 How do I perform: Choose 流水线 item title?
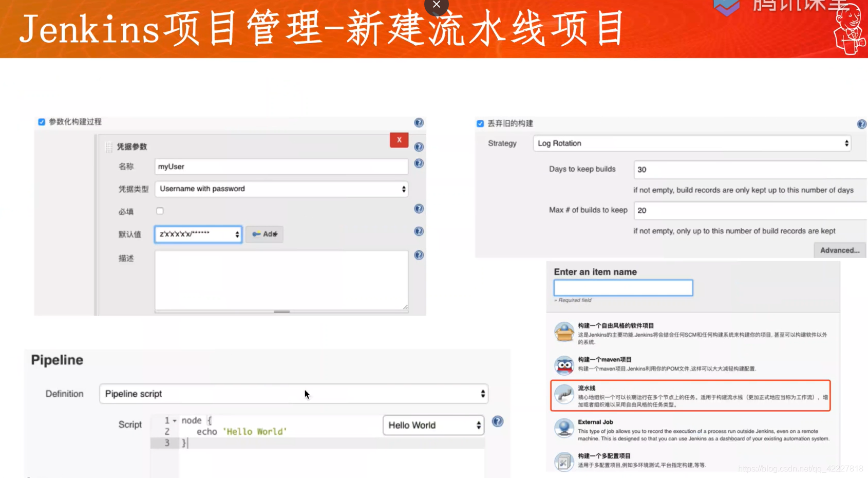click(587, 388)
